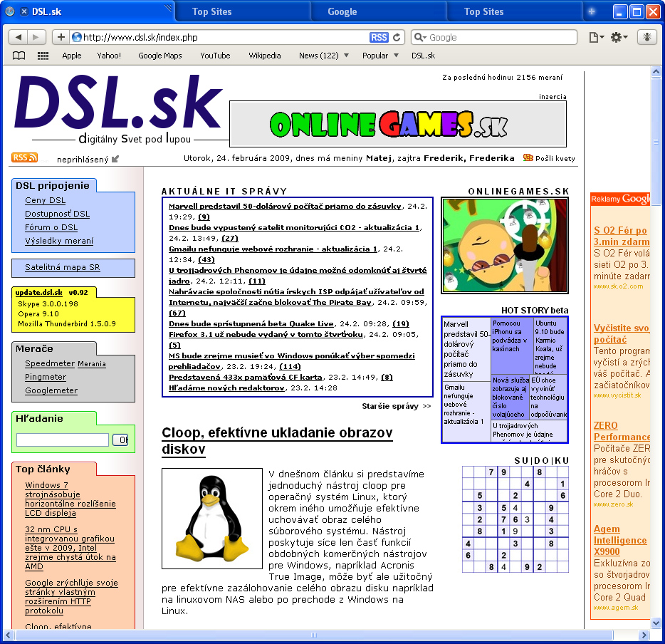
Task: Open the Yahoo! bookmark
Action: click(x=109, y=56)
